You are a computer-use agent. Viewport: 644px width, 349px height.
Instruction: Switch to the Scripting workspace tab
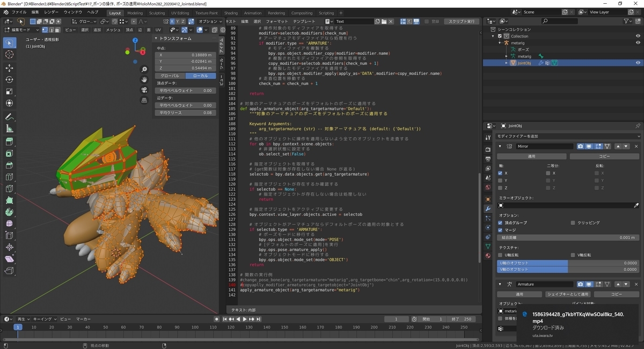pos(326,13)
